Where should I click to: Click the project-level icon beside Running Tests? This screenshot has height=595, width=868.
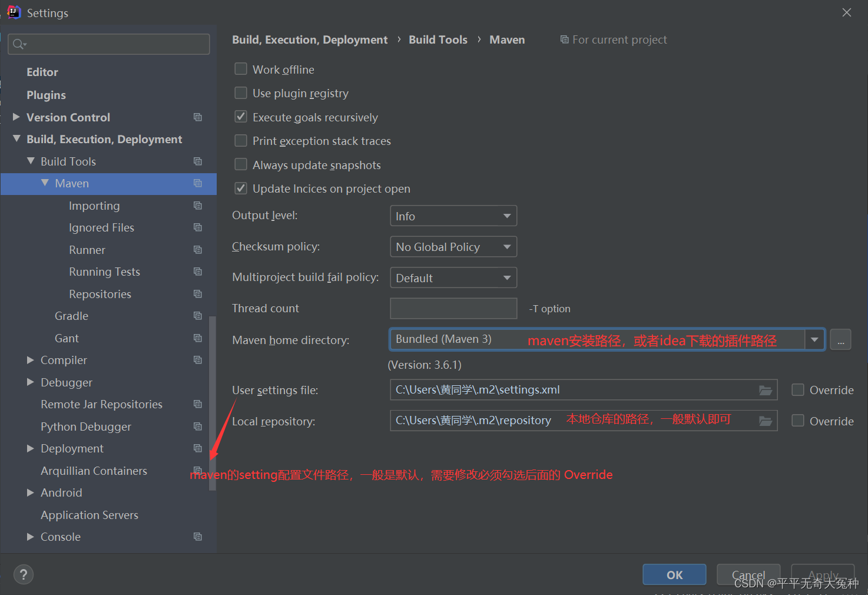tap(198, 272)
